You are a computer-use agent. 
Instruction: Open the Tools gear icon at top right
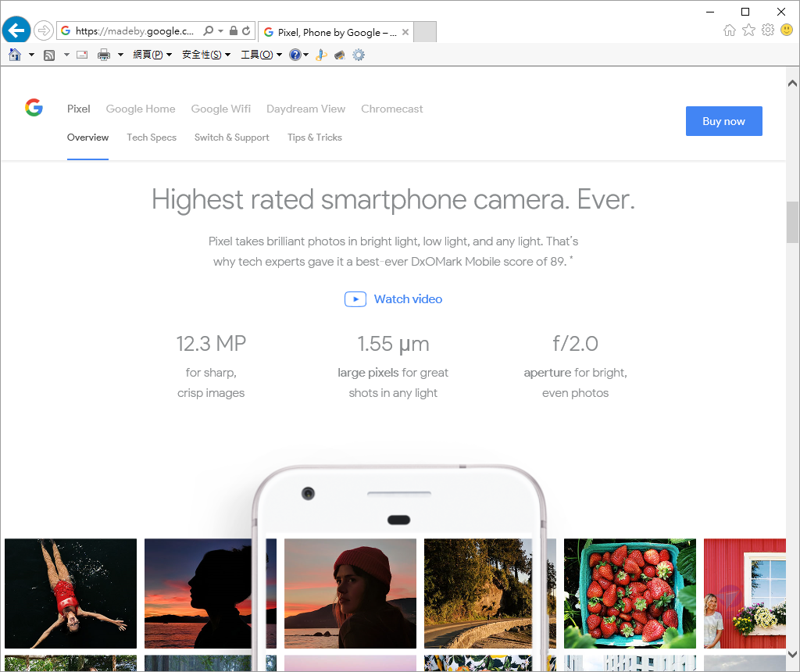[x=768, y=30]
